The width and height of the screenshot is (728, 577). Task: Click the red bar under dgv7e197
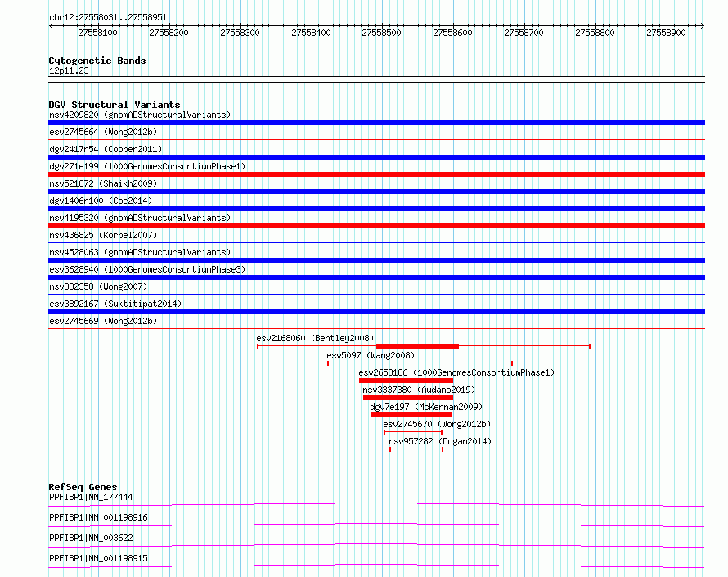click(x=411, y=415)
